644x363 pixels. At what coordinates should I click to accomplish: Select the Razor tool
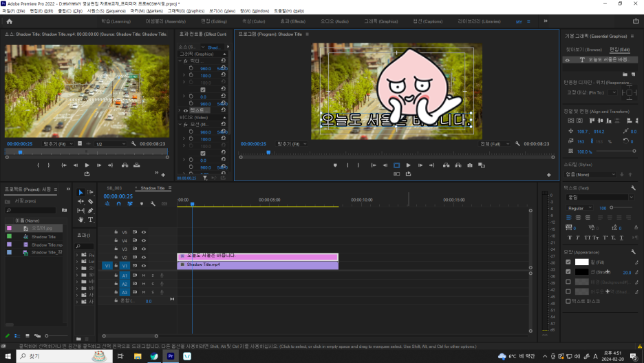[90, 201]
